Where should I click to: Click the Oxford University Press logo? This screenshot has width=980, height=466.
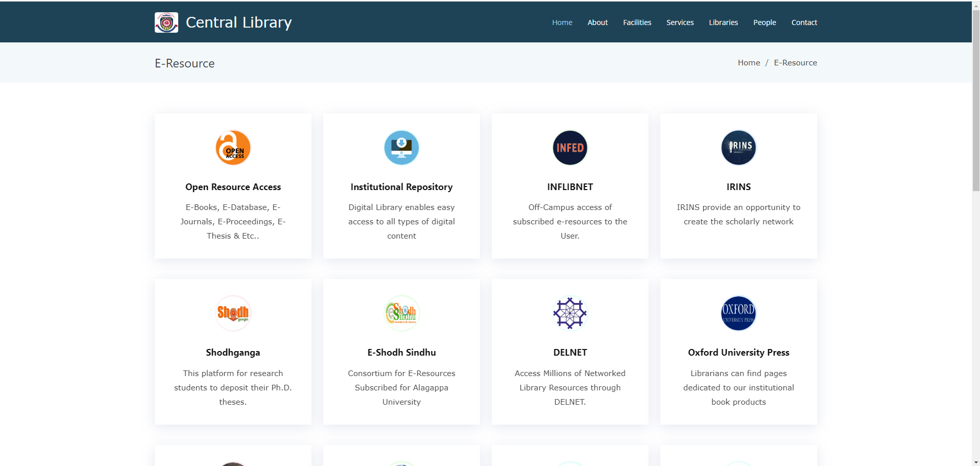[738, 313]
